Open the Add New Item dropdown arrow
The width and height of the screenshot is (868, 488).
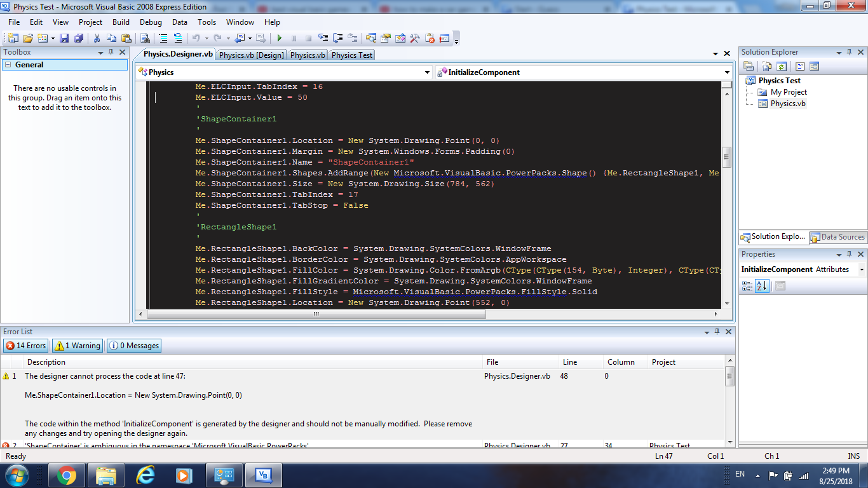coord(53,38)
